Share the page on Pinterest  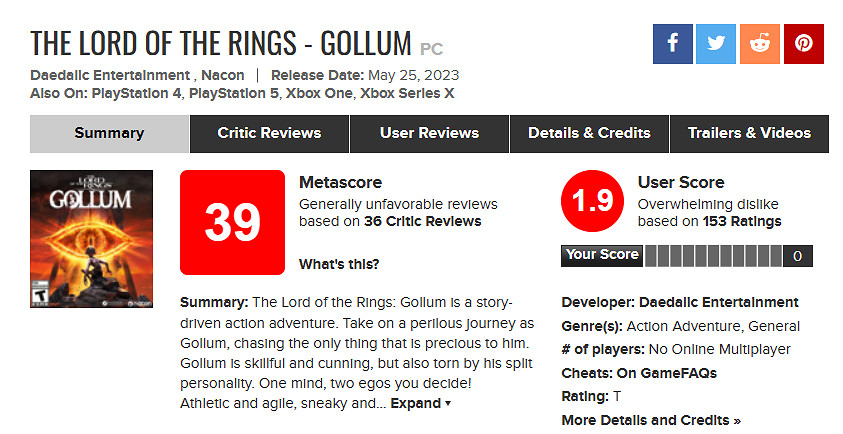(x=804, y=44)
